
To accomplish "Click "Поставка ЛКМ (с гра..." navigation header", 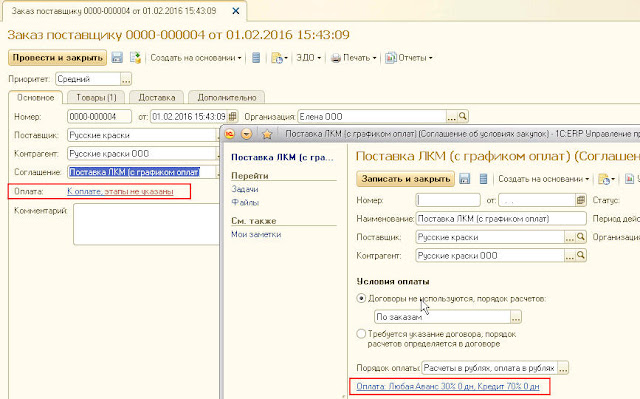I will click(282, 157).
